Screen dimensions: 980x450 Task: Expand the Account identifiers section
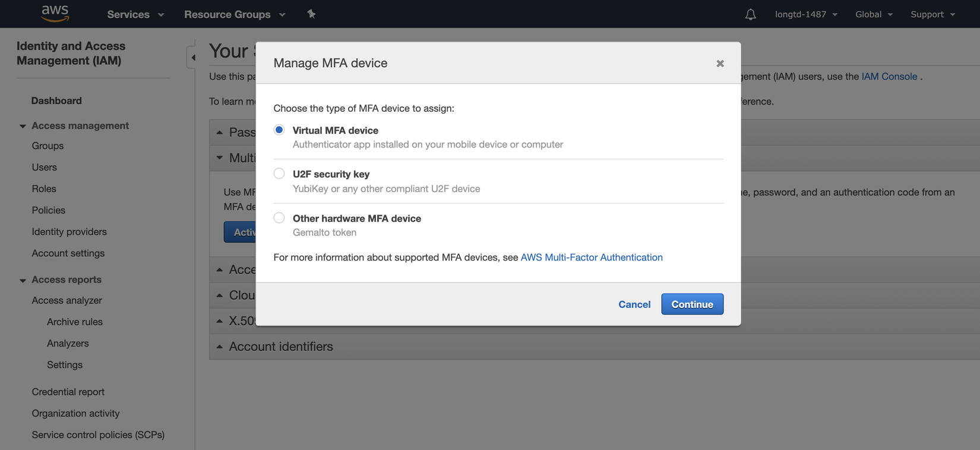coord(280,347)
